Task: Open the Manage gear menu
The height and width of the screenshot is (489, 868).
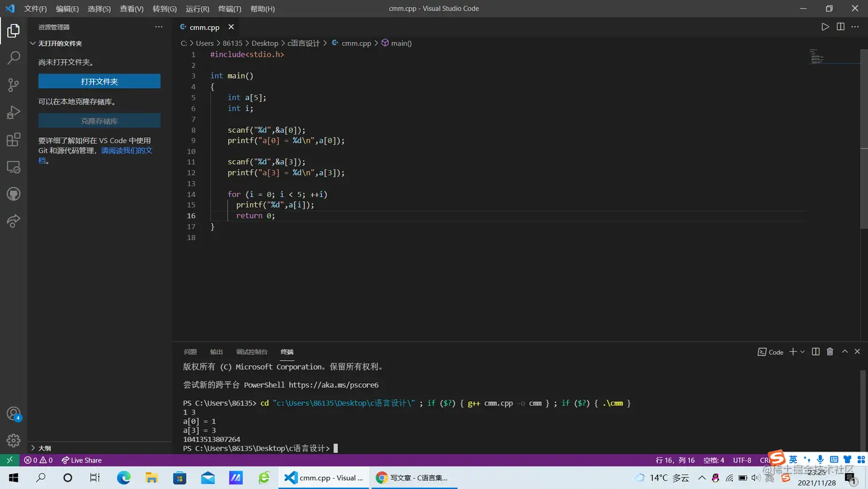Action: [x=13, y=441]
